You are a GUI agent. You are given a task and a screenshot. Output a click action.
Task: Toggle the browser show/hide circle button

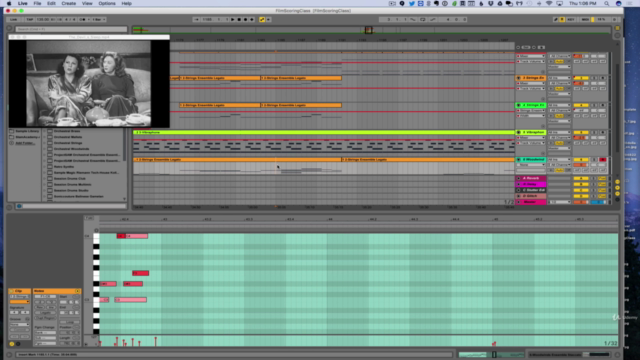coord(9,29)
